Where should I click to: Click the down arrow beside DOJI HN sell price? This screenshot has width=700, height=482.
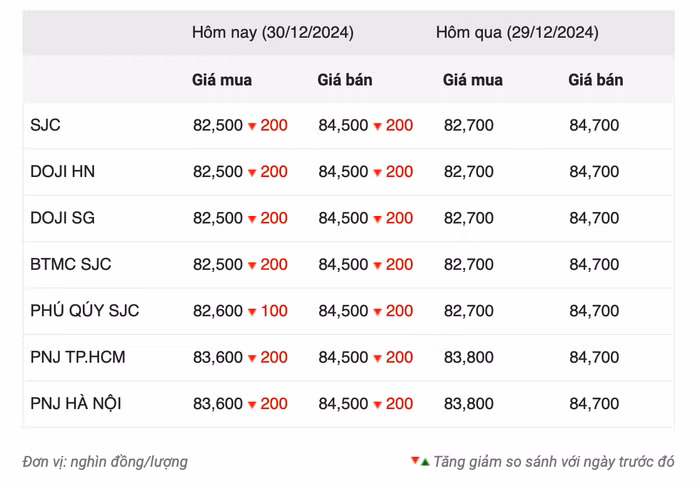[x=377, y=173]
